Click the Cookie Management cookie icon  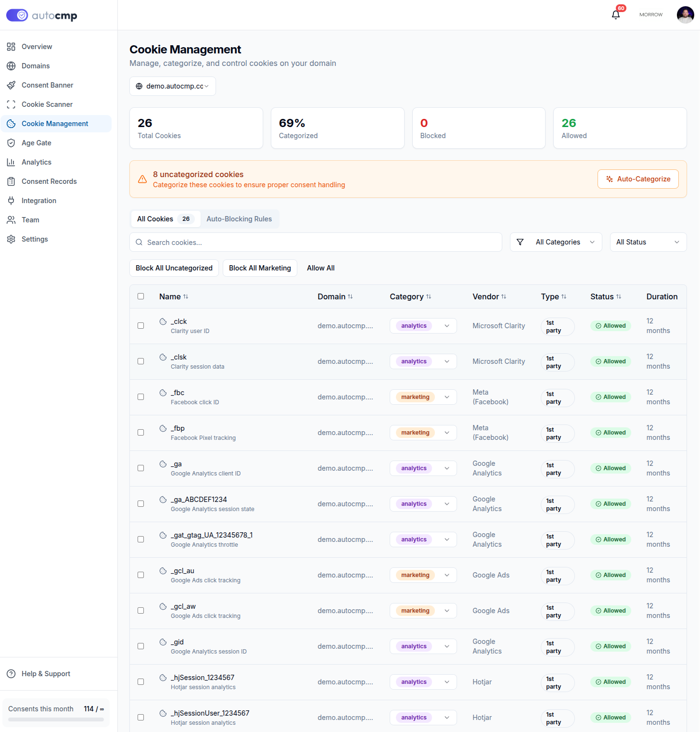coord(11,124)
